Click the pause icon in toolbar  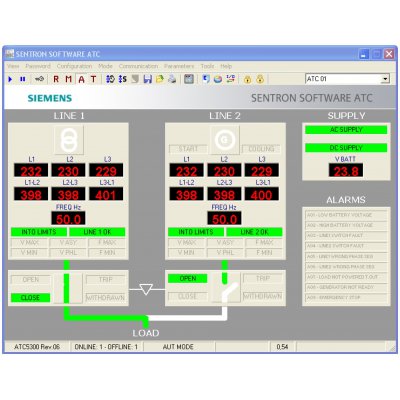point(23,79)
